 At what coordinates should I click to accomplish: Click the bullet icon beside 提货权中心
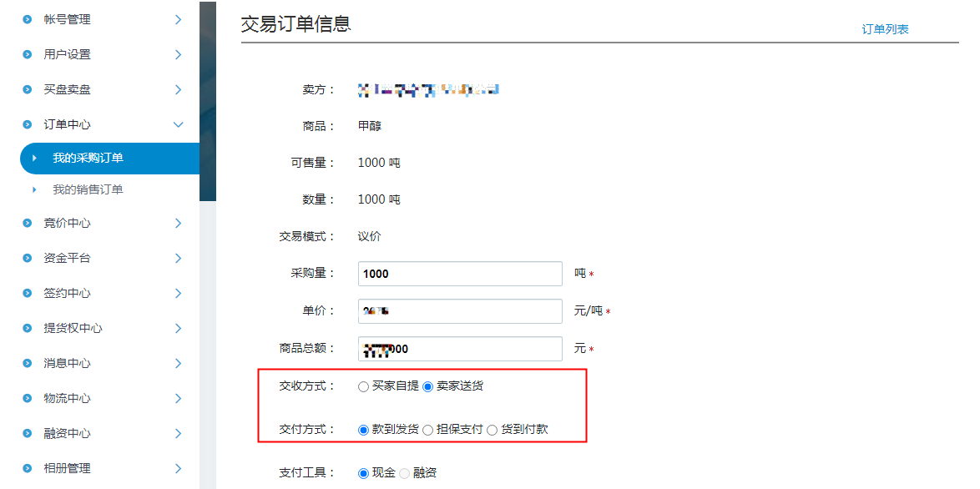click(28, 328)
